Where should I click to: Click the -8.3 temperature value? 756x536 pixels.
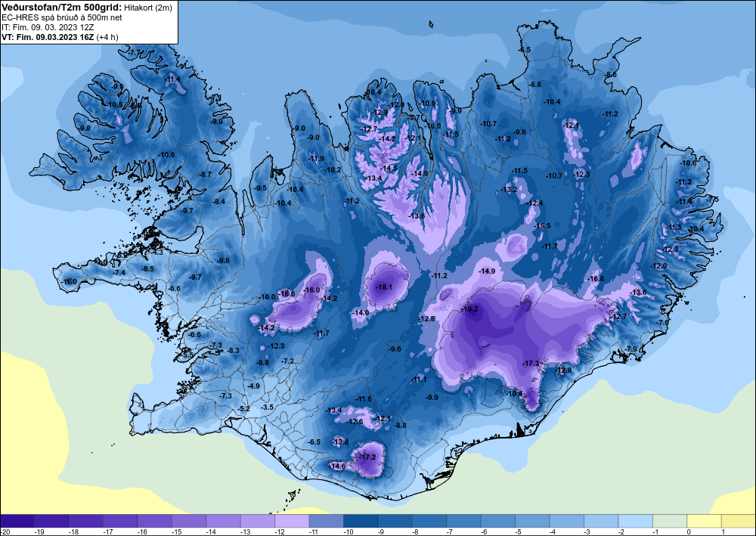[233, 351]
